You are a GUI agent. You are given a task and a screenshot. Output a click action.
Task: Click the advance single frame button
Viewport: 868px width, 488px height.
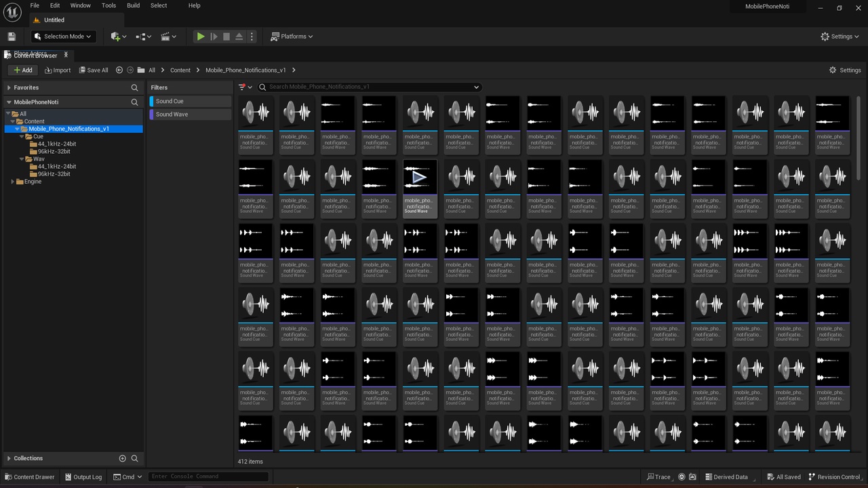tap(214, 37)
